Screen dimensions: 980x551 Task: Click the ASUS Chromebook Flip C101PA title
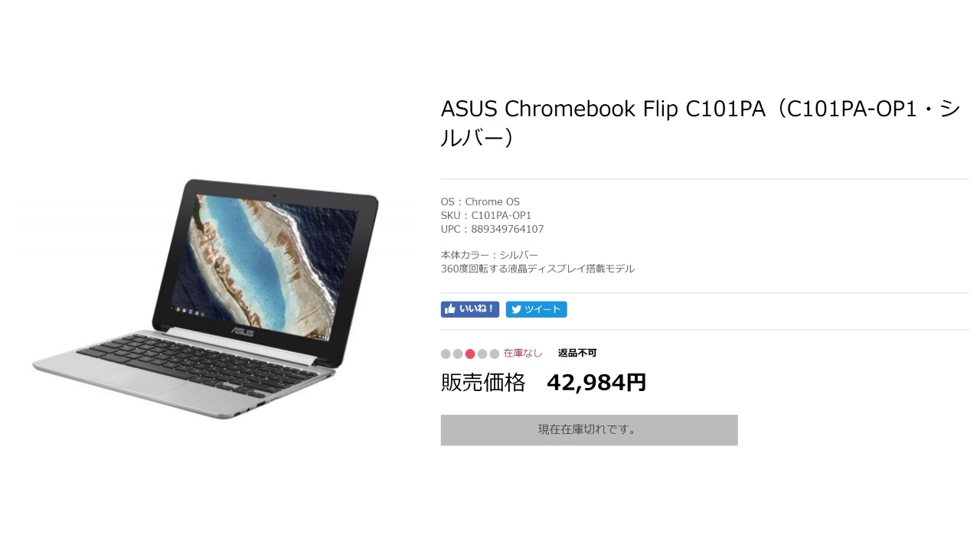click(x=701, y=123)
